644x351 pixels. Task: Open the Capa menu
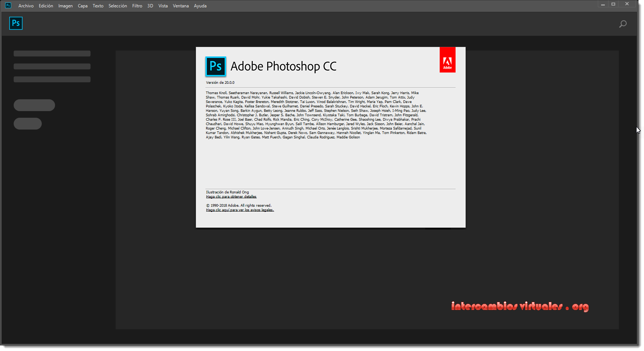[83, 6]
